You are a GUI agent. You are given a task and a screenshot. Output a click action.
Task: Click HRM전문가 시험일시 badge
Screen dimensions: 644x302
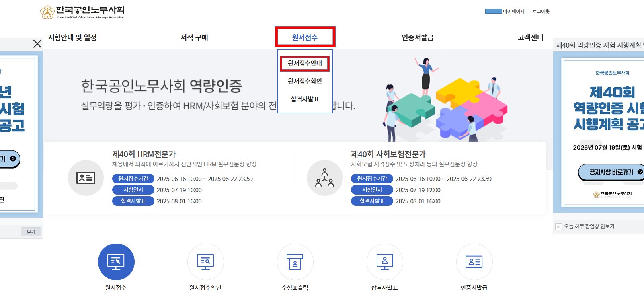(x=133, y=190)
